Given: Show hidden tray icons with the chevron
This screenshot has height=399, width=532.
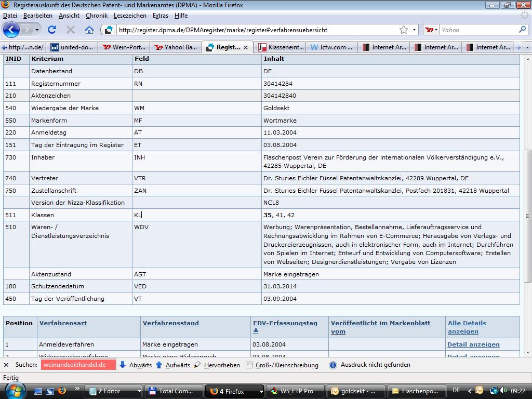Looking at the screenshot, I should [470, 391].
